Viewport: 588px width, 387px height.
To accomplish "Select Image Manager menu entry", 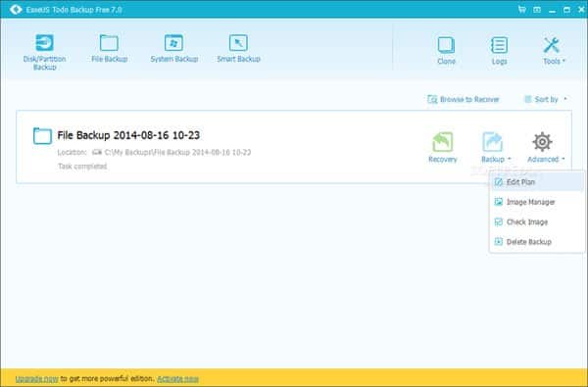I will [537, 202].
